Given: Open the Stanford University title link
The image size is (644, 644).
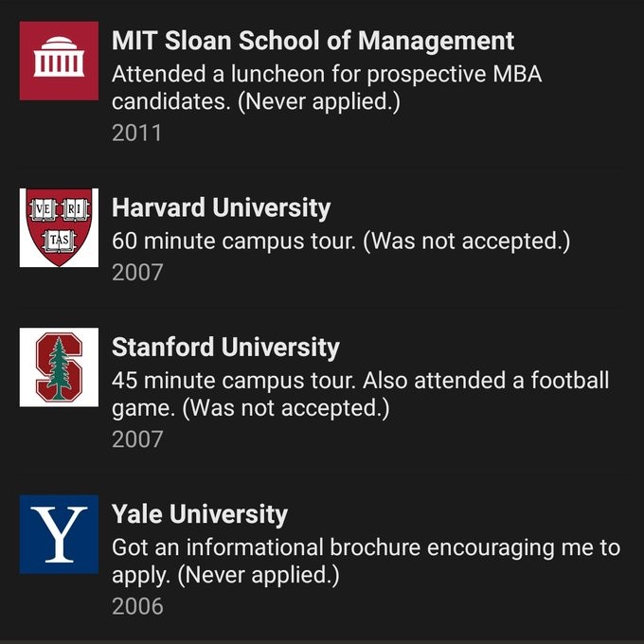Looking at the screenshot, I should 225,348.
